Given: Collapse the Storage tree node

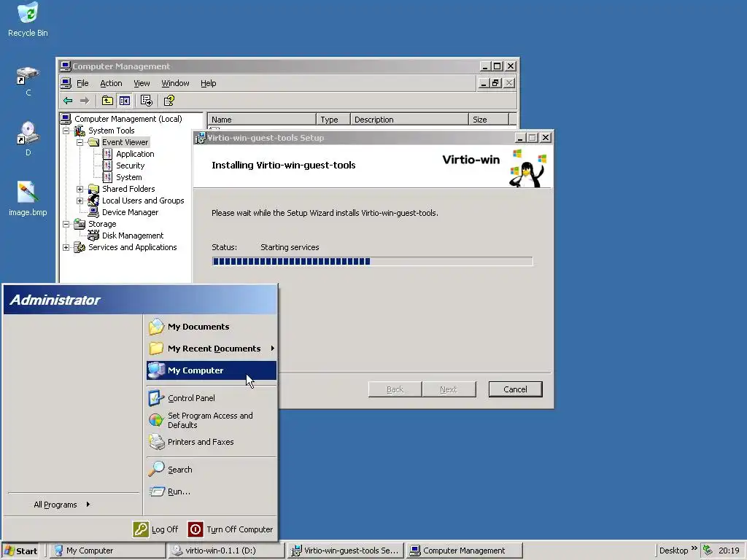Looking at the screenshot, I should coord(66,224).
